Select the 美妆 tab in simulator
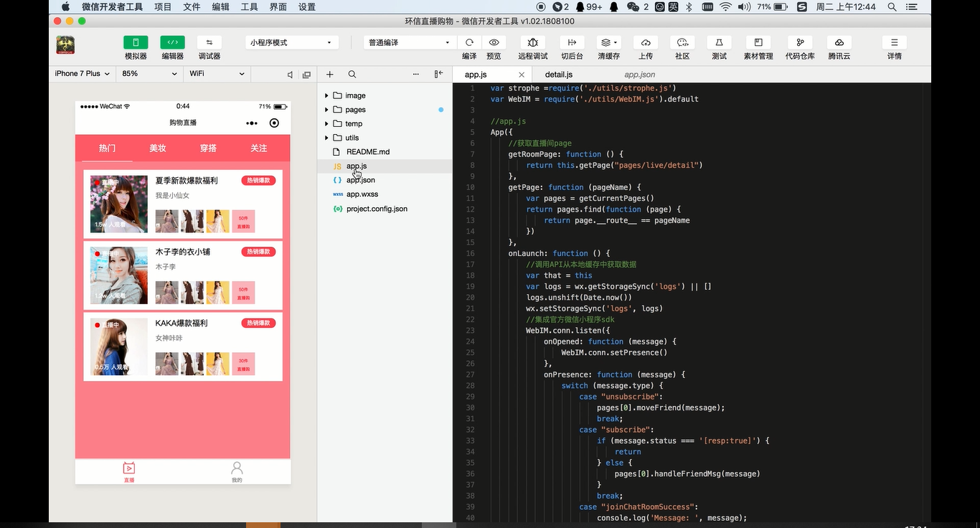980x528 pixels. [x=158, y=148]
